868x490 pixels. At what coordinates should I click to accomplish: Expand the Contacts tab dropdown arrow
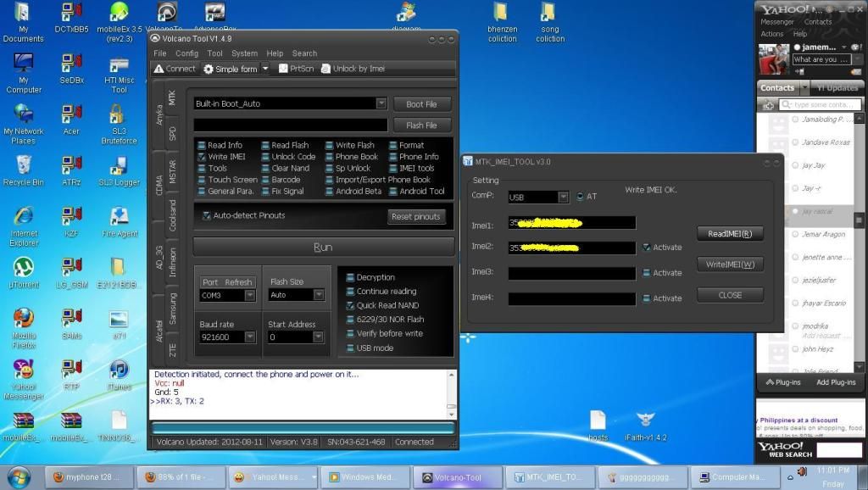coord(804,87)
